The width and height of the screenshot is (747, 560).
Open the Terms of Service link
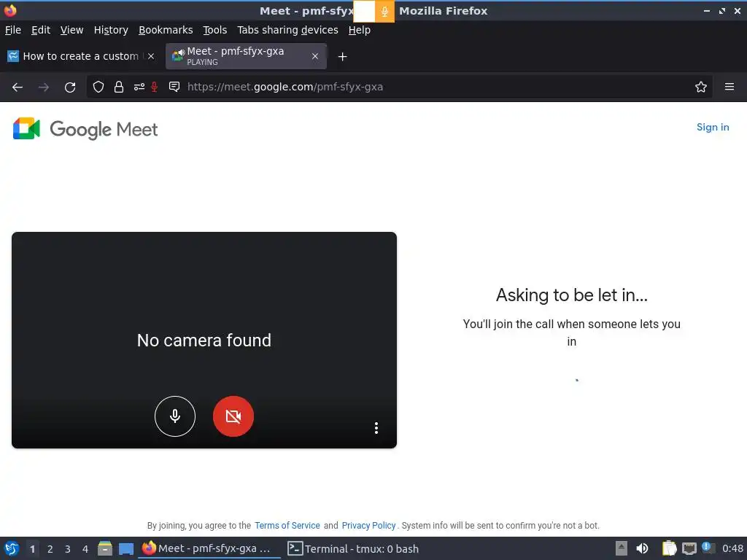coord(287,525)
